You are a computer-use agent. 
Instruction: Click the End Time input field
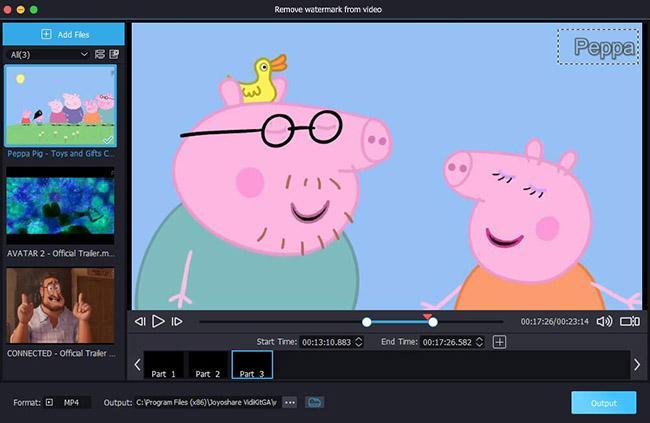coord(447,342)
